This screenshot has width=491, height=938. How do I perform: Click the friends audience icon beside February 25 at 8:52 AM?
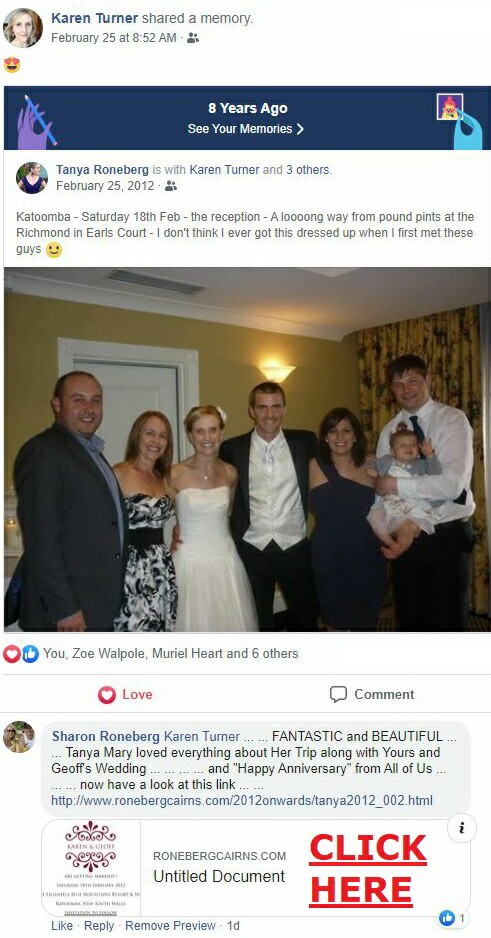[193, 38]
